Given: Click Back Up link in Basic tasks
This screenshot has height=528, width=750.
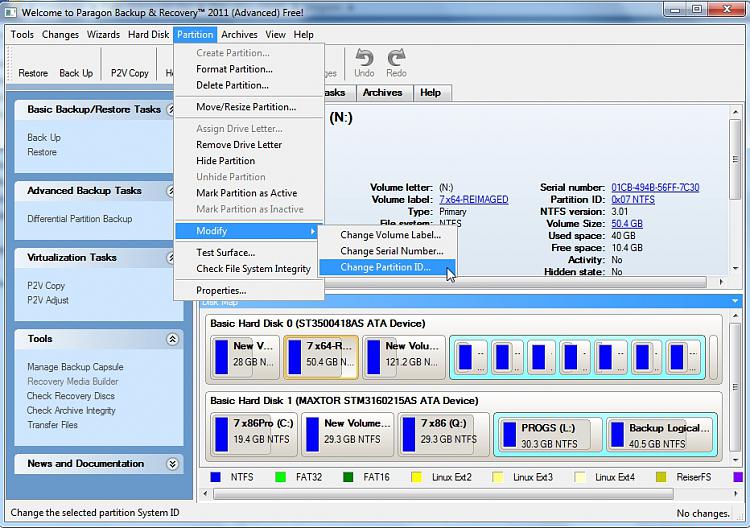Looking at the screenshot, I should pos(44,138).
